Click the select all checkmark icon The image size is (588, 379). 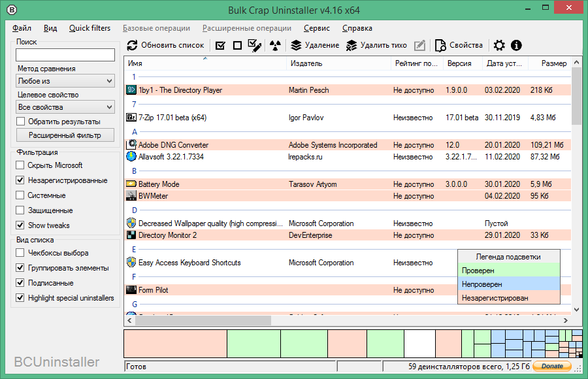pyautogui.click(x=221, y=45)
